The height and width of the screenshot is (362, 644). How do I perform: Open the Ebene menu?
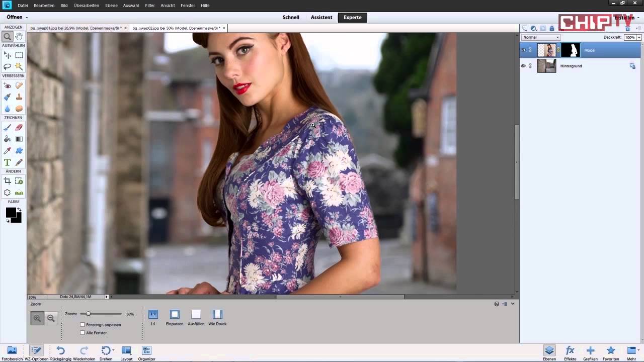[111, 6]
